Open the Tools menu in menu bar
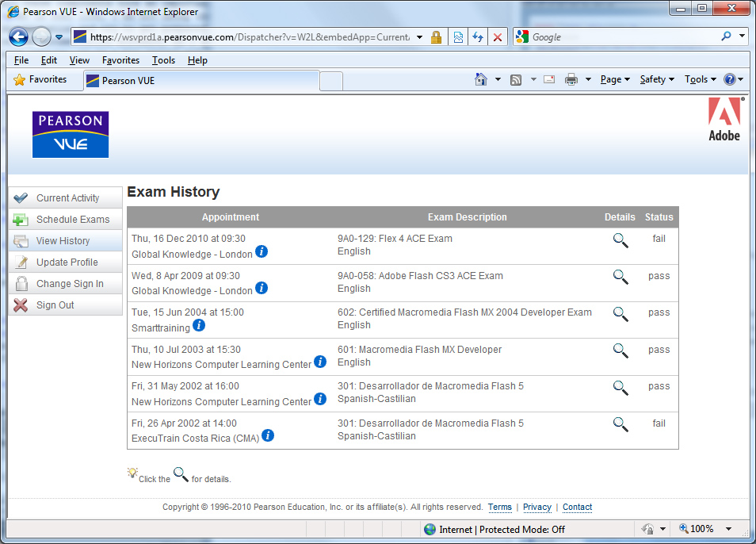This screenshot has height=544, width=756. click(163, 60)
